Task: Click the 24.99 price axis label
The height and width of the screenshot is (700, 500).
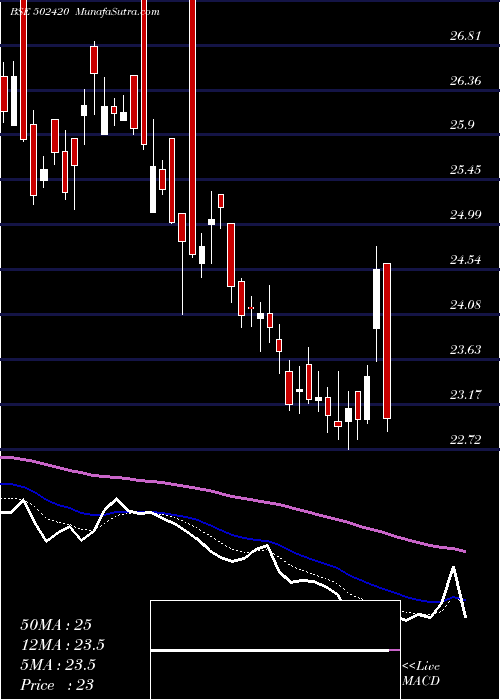Action: [x=465, y=215]
